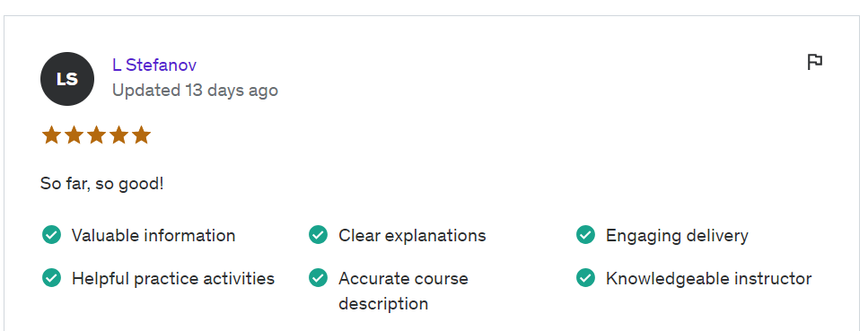Click the Helpful practice activities checkmark icon

click(51, 277)
